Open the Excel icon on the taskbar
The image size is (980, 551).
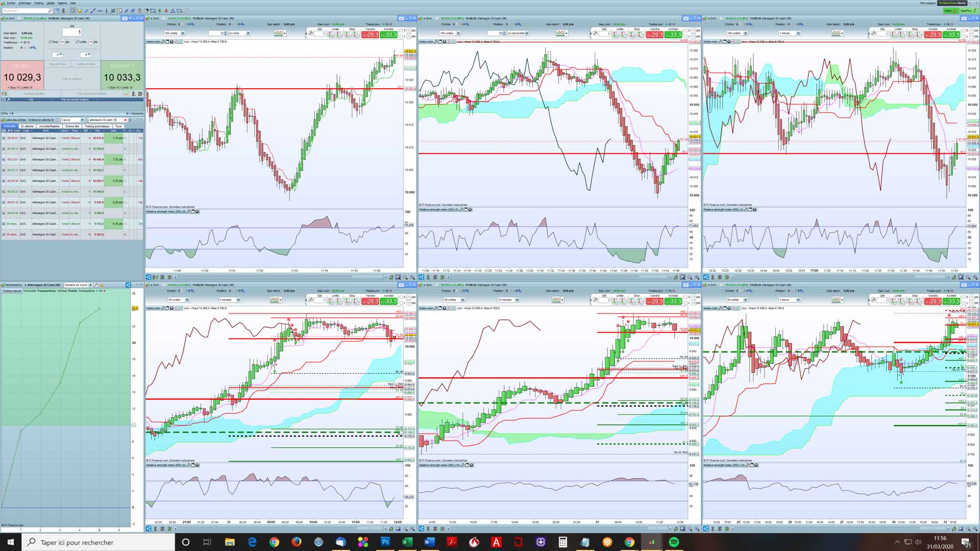tap(407, 542)
